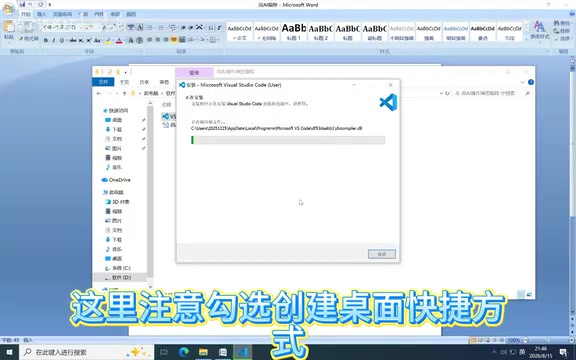Click 此电脑 in Explorer address bar
The height and width of the screenshot is (360, 576).
(151, 93)
